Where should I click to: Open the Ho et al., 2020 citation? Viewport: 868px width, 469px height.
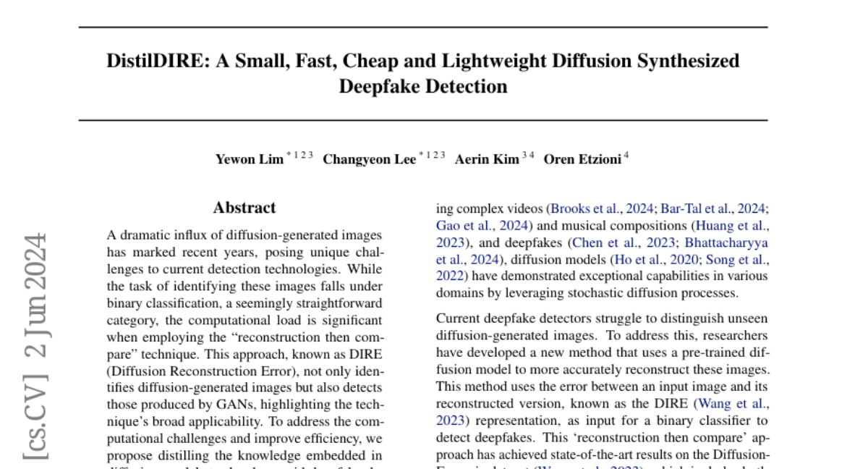point(642,260)
